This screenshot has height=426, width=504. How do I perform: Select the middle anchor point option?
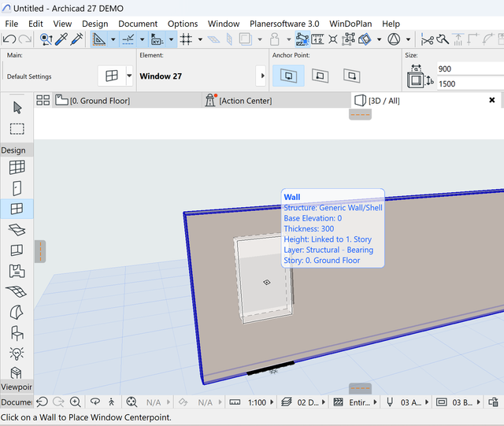(x=320, y=76)
